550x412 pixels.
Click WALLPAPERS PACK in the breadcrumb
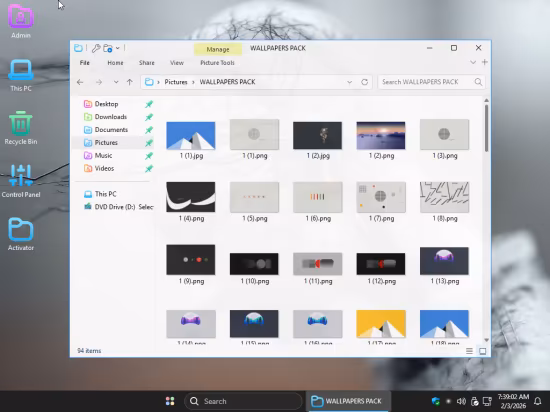pos(227,82)
